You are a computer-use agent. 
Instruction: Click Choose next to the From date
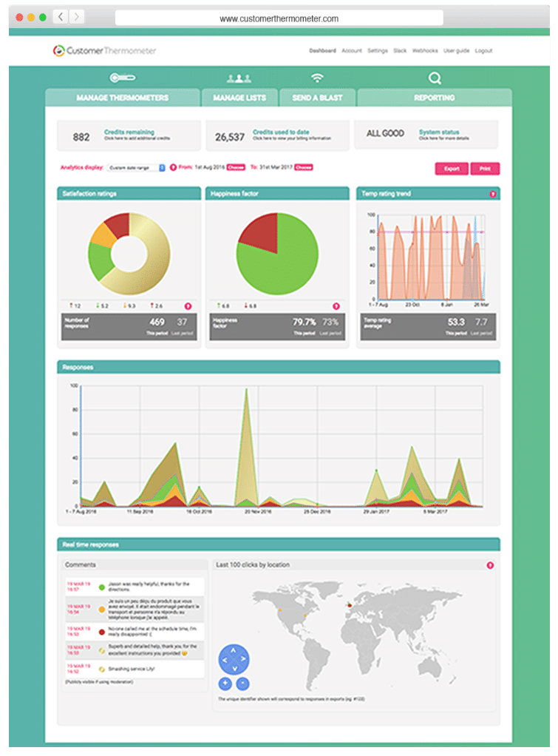[236, 167]
